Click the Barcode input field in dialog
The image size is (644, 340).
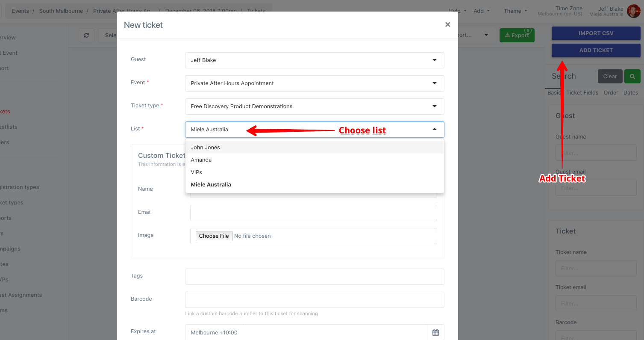pyautogui.click(x=315, y=300)
